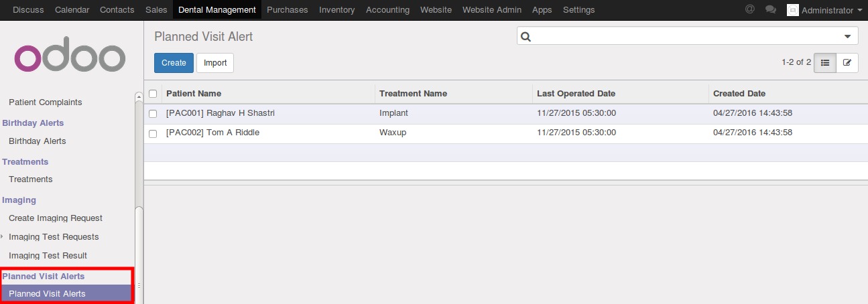
Task: Open the search options dropdown arrow
Action: (847, 37)
